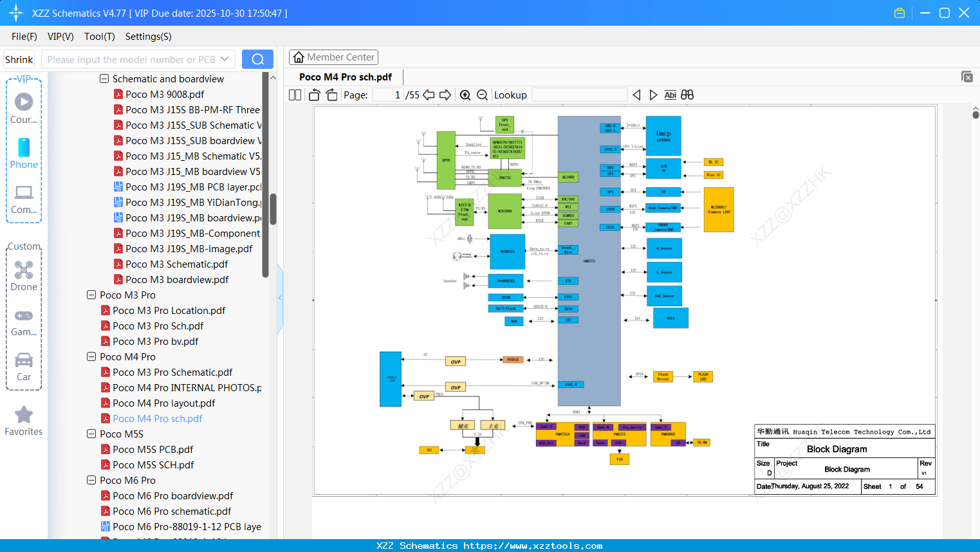Collapse the Poco M5S folder
The width and height of the screenshot is (980, 552).
[91, 434]
